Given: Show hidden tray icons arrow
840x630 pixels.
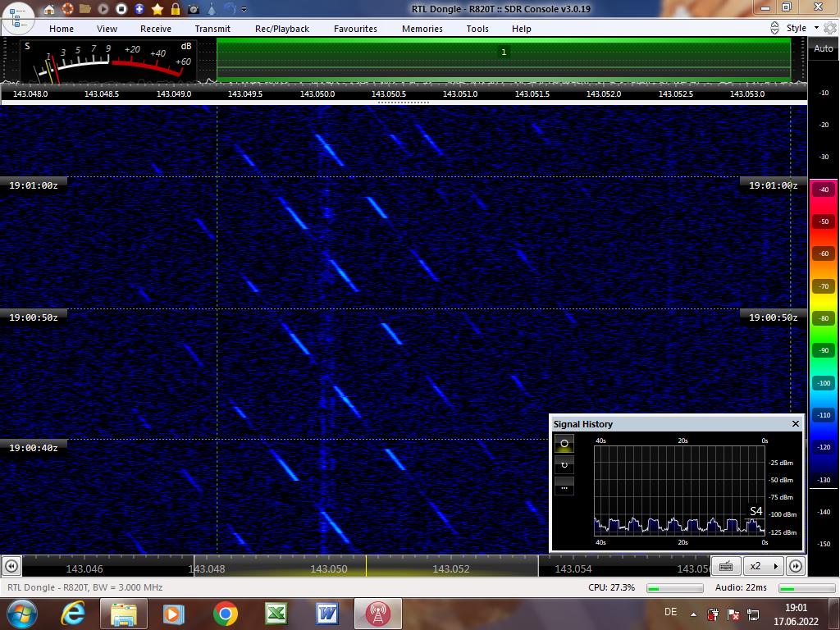Looking at the screenshot, I should click(x=694, y=614).
